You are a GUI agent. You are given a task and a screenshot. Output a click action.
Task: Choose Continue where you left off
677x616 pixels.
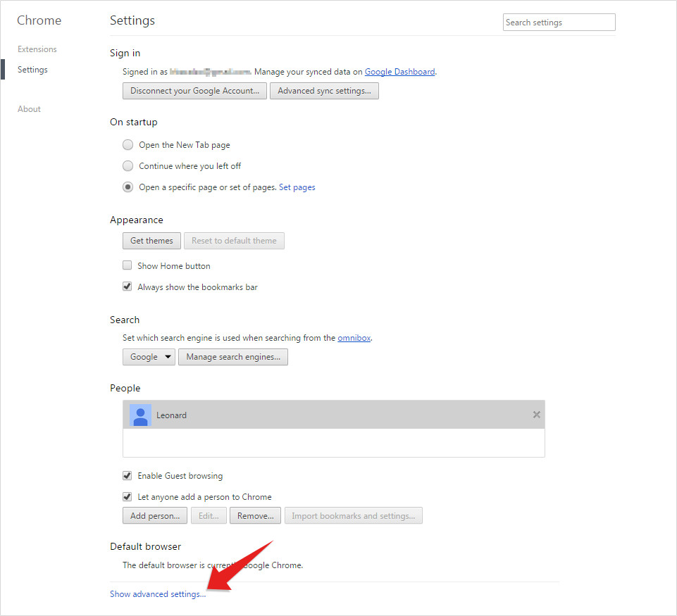[x=128, y=166]
